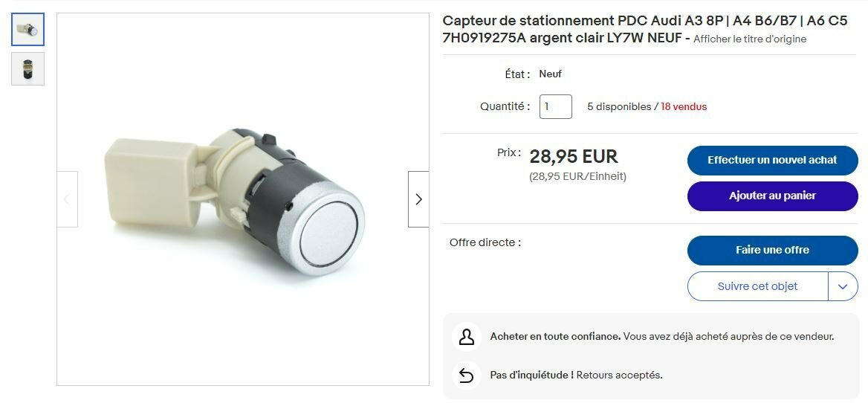Follow the item via Suivre cet objet
The height and width of the screenshot is (403, 868).
[757, 286]
